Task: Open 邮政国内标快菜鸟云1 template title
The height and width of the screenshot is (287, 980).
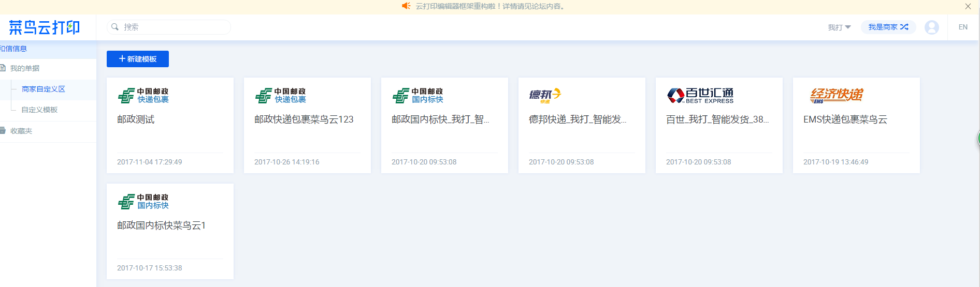Action: 162,225
